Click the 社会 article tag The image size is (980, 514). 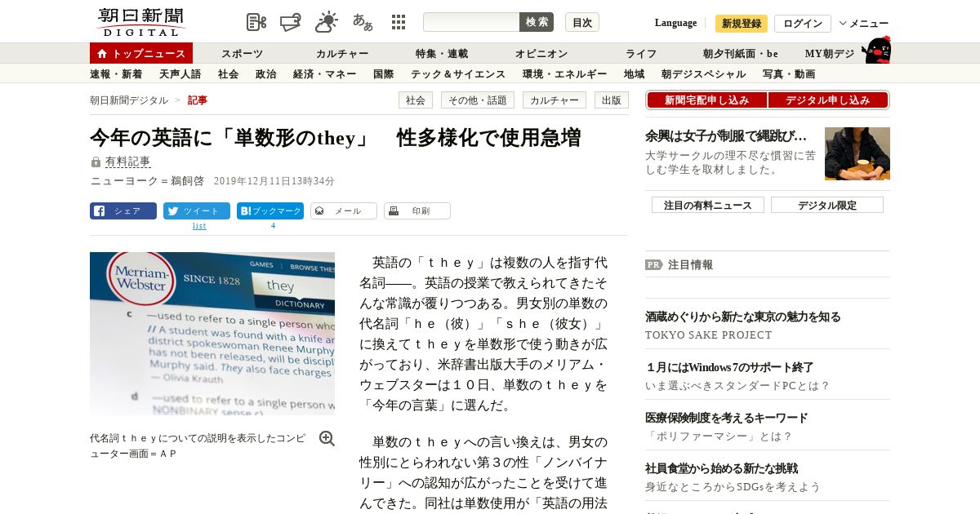[x=416, y=100]
